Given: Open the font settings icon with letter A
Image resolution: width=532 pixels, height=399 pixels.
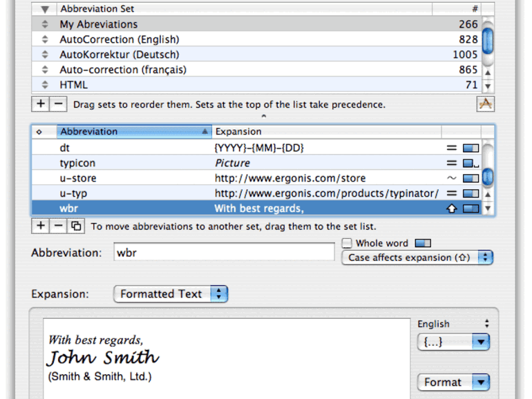Looking at the screenshot, I should click(486, 104).
